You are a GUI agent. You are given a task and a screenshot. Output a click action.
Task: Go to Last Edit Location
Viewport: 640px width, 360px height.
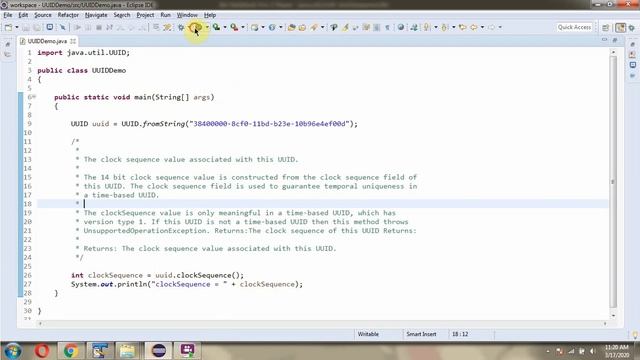pos(462,27)
